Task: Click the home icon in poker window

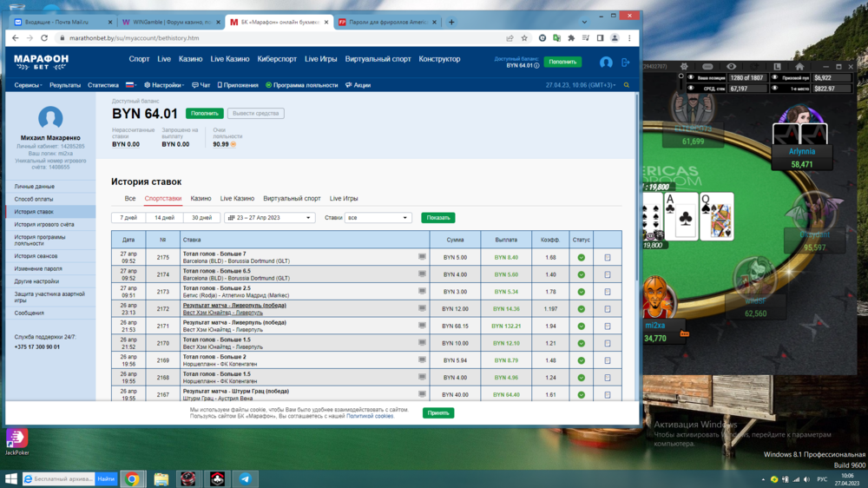Action: point(799,67)
